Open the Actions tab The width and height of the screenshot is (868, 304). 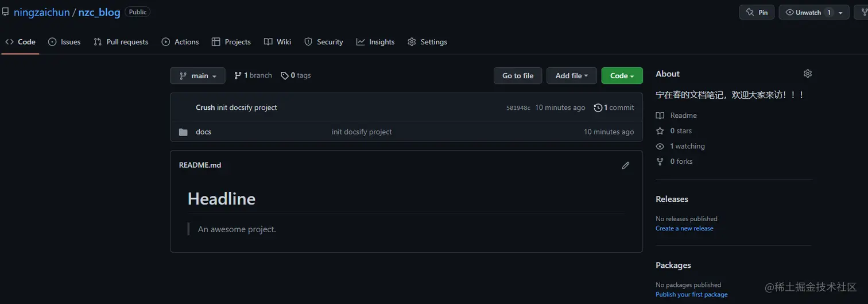(x=180, y=42)
